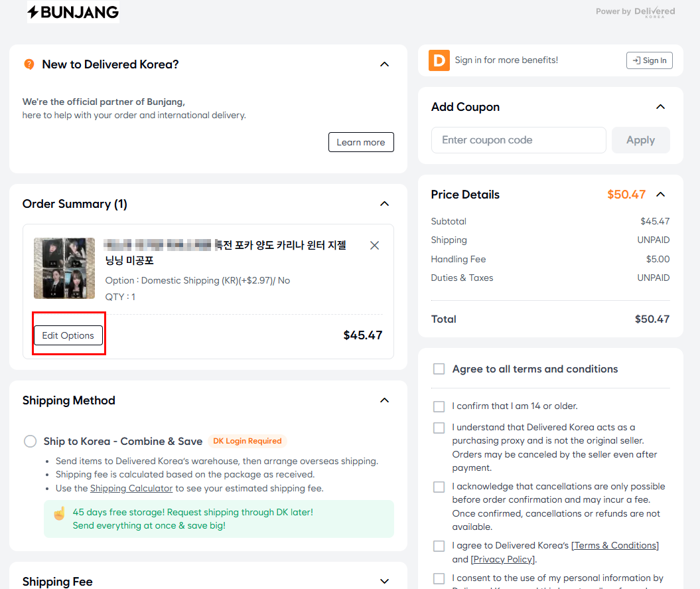Viewport: 700px width, 589px height.
Task: Collapse the Price Details panel
Action: point(660,195)
